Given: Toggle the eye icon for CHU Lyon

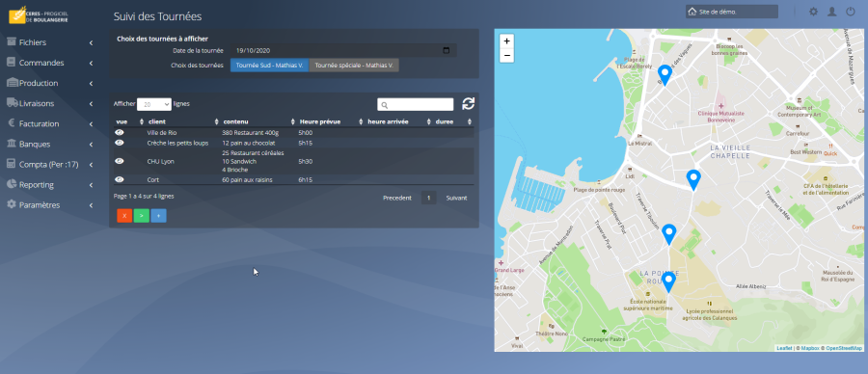Looking at the screenshot, I should tap(119, 161).
